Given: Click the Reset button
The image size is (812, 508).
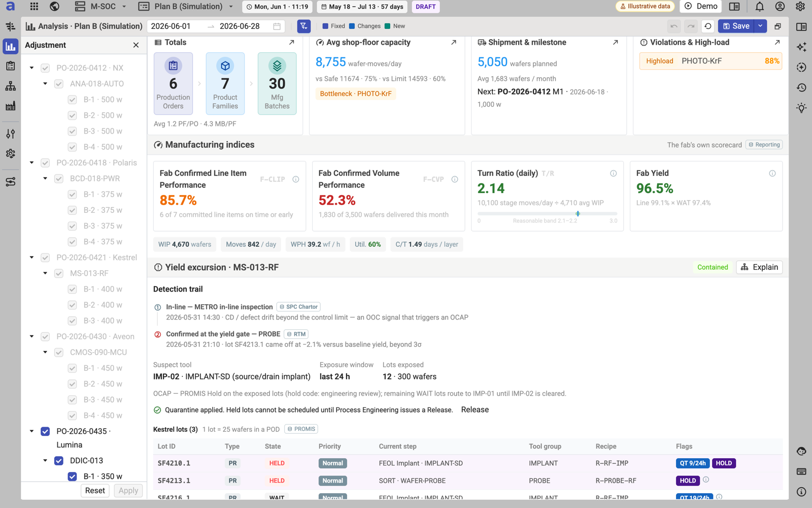Looking at the screenshot, I should coord(95,491).
